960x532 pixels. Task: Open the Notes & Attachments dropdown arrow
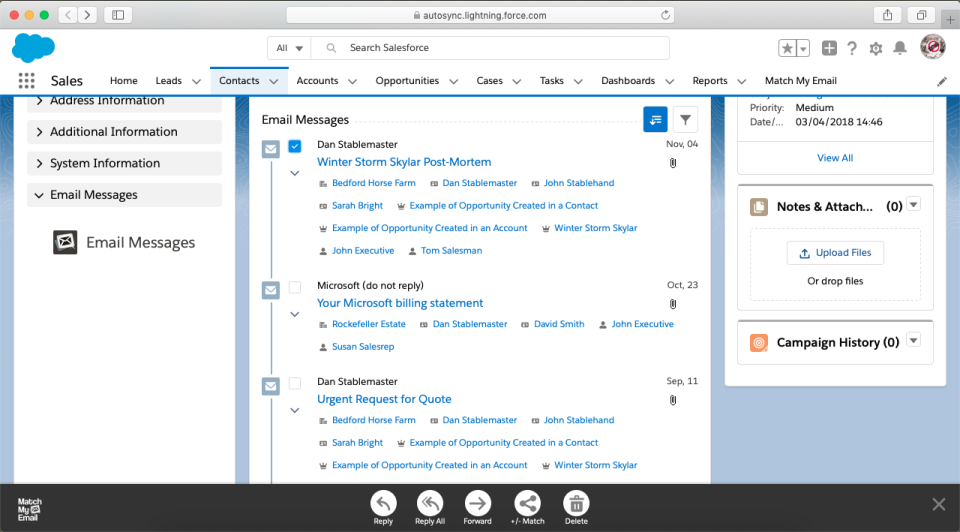(x=913, y=205)
